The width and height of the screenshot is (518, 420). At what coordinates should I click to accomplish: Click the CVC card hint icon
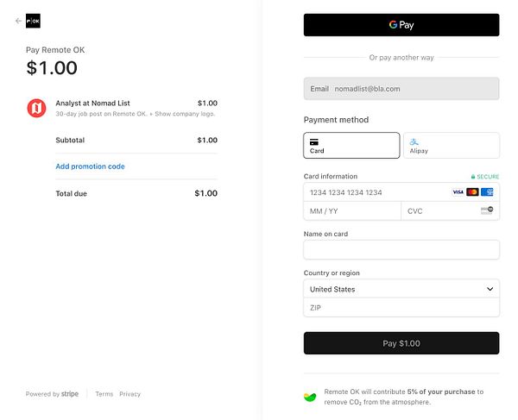(x=487, y=211)
